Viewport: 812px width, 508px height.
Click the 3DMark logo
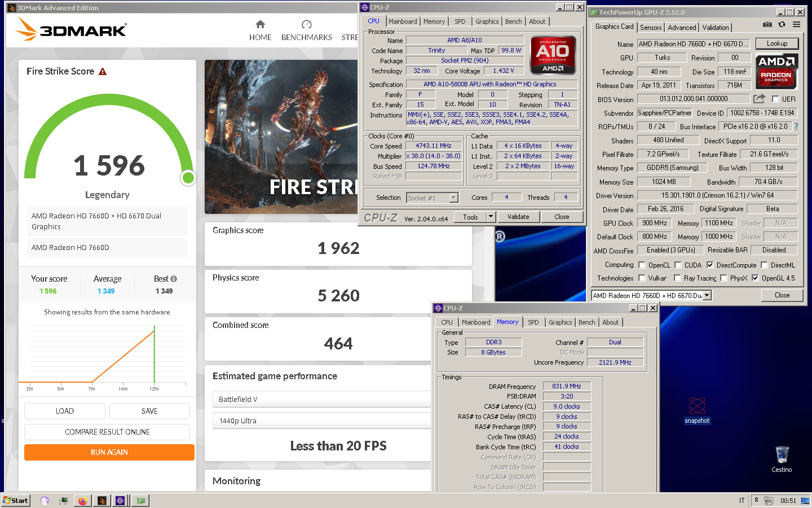coord(71,29)
